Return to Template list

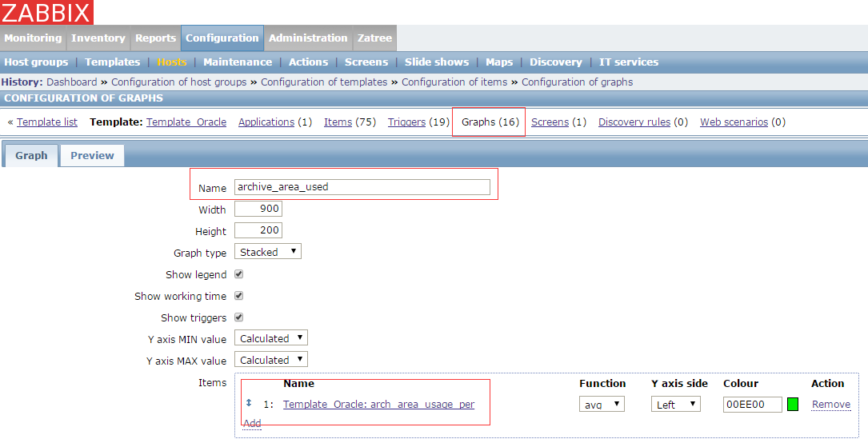coord(47,122)
